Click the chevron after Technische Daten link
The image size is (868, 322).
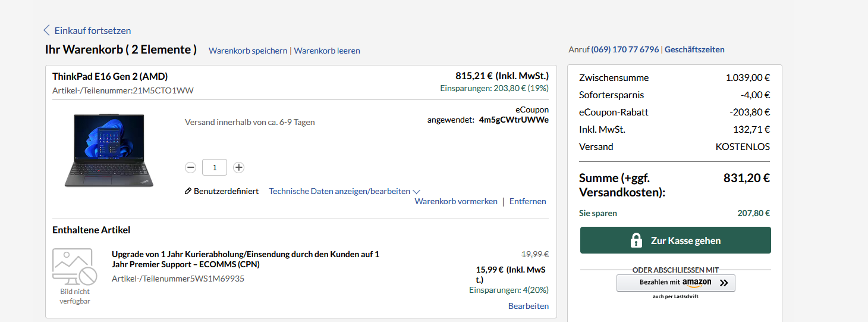[417, 192]
